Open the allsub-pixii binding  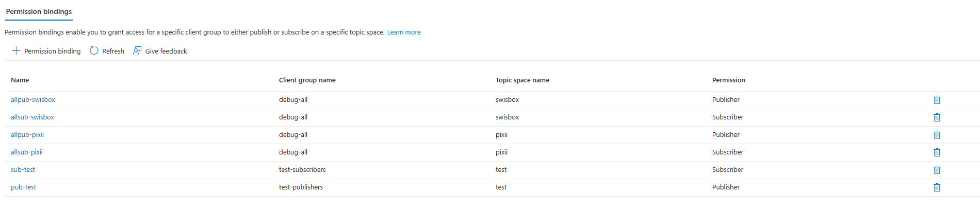pos(27,152)
